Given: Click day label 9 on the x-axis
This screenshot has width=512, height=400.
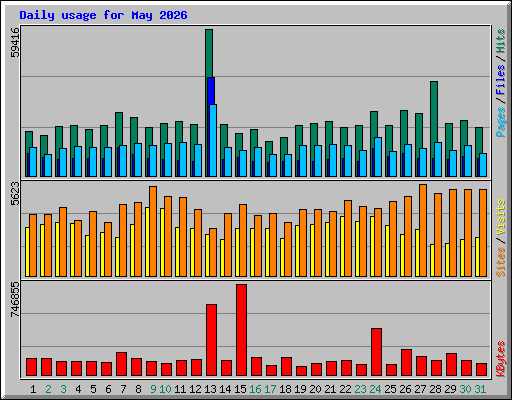Looking at the screenshot, I should pos(153,389).
